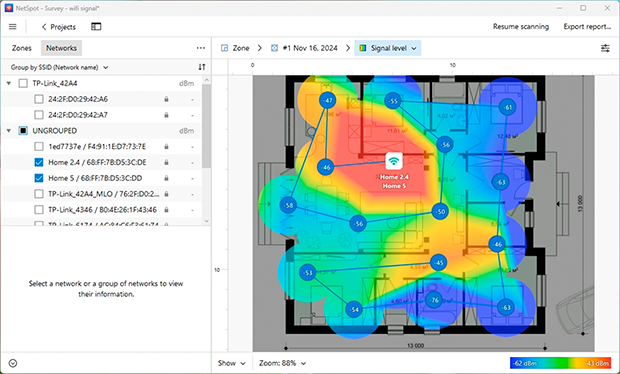Switch to the Networks tab
This screenshot has width=620, height=374.
pyautogui.click(x=61, y=48)
